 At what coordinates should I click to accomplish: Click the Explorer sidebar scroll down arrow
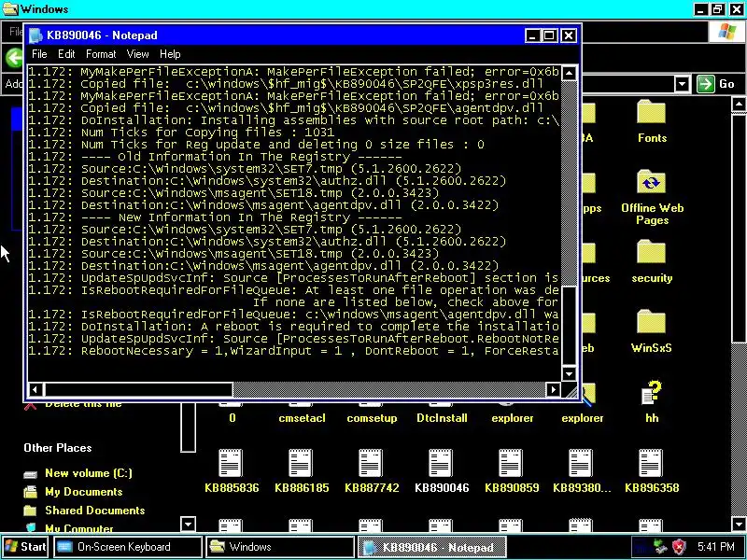click(x=189, y=525)
